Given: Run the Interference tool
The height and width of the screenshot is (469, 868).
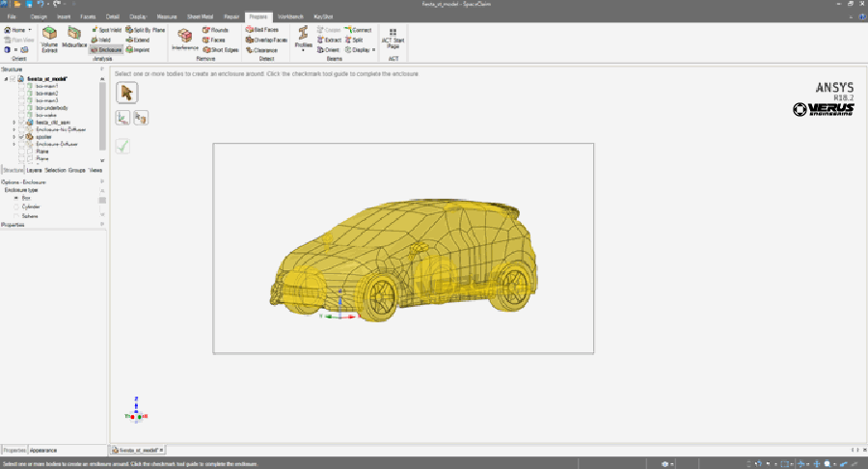Looking at the screenshot, I should click(185, 39).
